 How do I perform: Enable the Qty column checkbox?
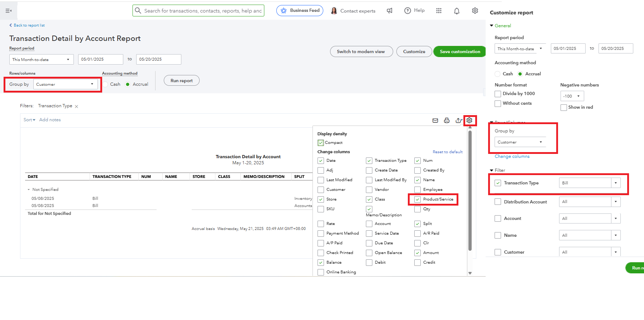(x=418, y=209)
